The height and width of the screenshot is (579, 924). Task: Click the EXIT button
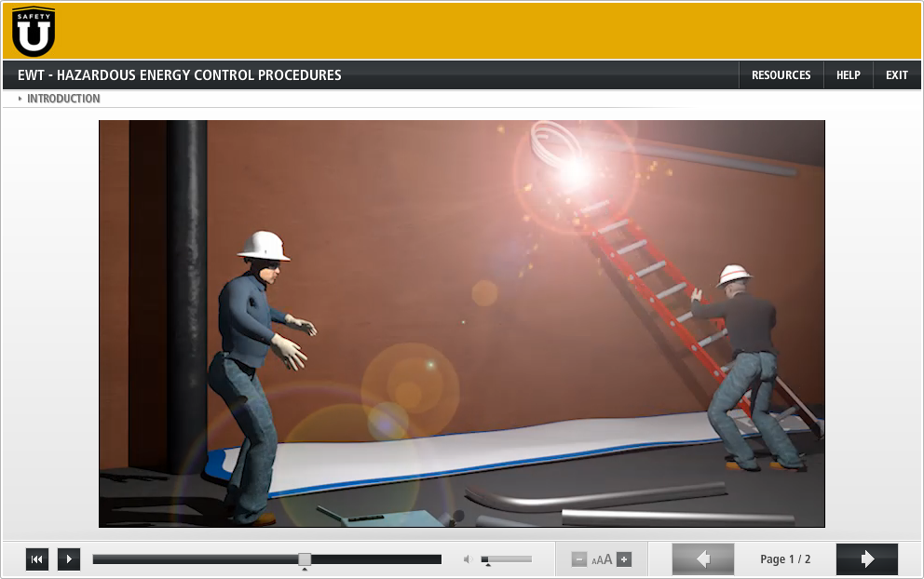pos(896,74)
